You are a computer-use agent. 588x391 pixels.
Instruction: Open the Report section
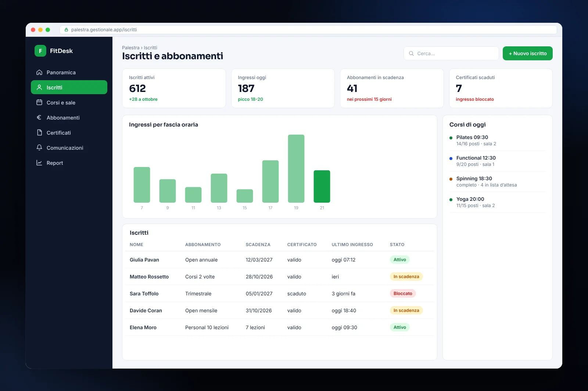[x=69, y=163]
